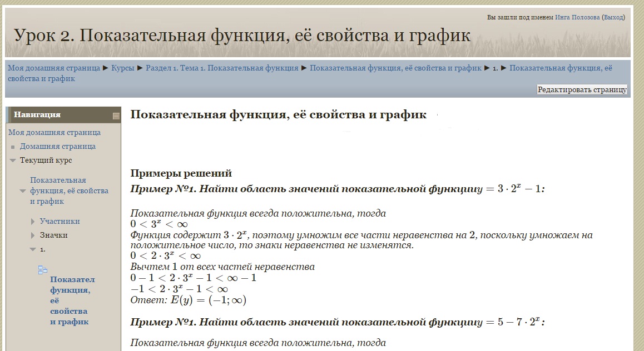Viewport: 644px width, 351px height.
Task: Click the page icon above the bold current-page link
Action: (43, 269)
